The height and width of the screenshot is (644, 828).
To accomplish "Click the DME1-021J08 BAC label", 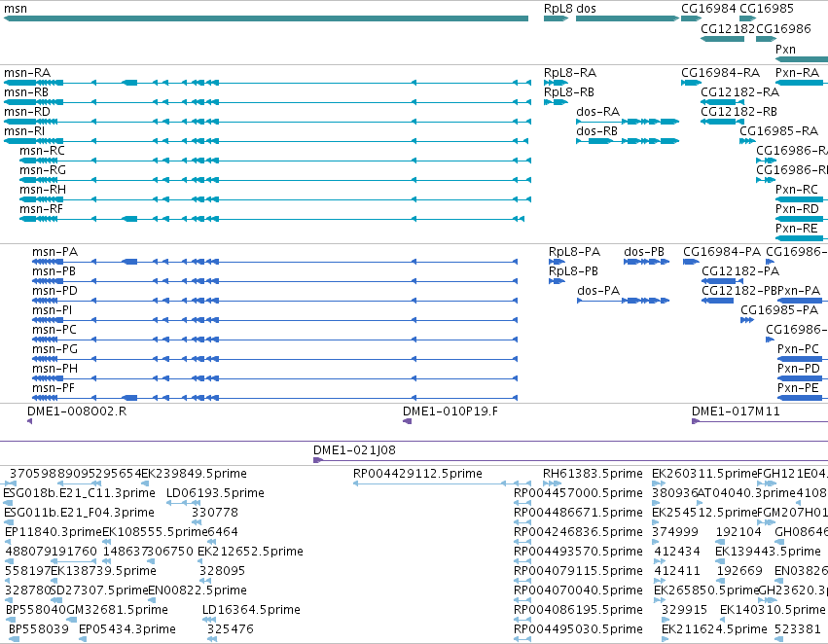I will tap(354, 450).
